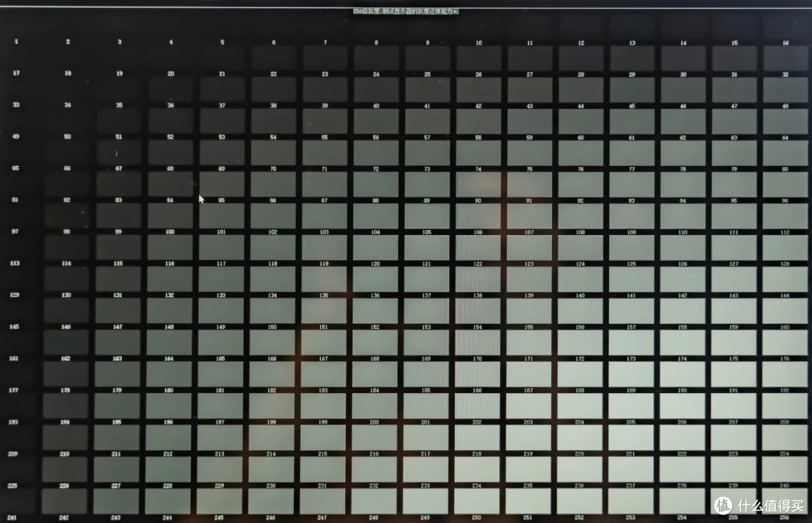The width and height of the screenshot is (812, 523).
Task: Select the gray swatch beneath number 116
Action: click(169, 280)
